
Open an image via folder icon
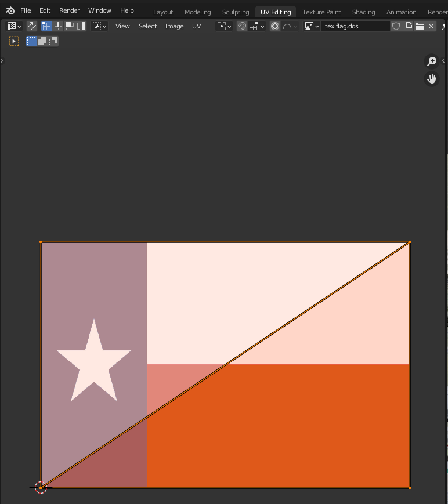click(x=420, y=26)
